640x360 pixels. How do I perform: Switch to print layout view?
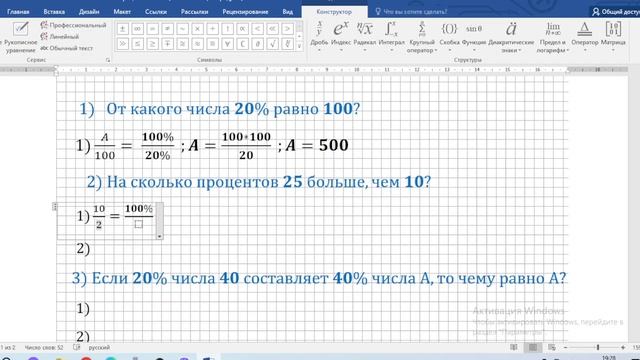(533, 347)
